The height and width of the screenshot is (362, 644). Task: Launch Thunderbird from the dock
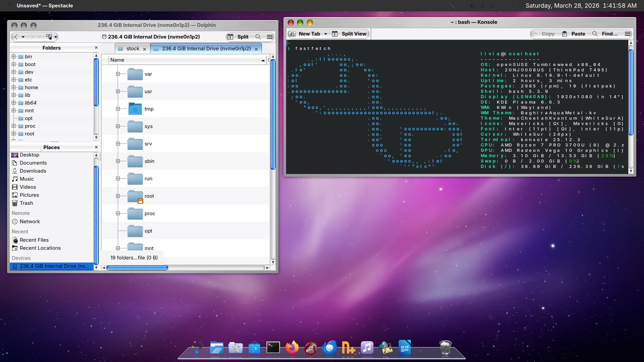click(x=329, y=348)
